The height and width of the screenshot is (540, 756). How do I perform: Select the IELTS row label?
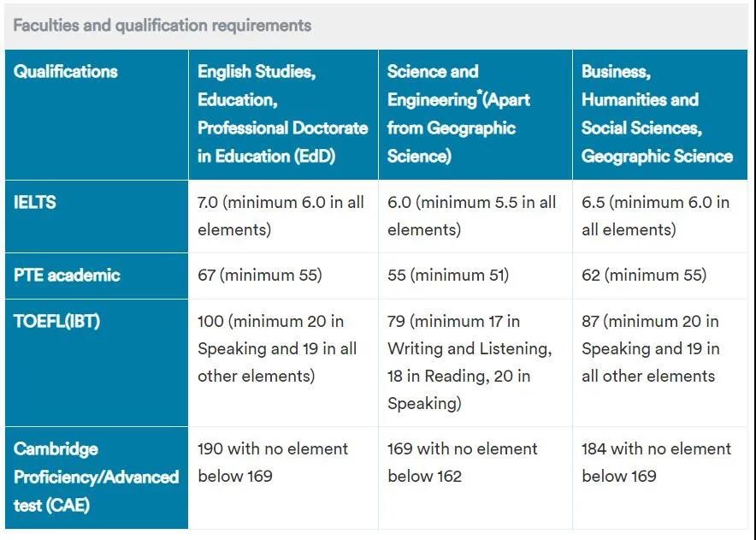(36, 203)
